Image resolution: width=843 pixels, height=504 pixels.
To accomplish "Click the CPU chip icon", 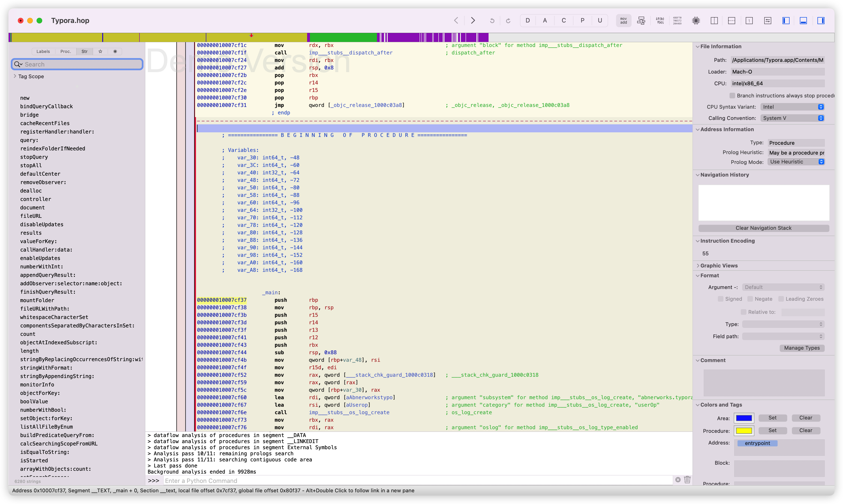I will (696, 21).
